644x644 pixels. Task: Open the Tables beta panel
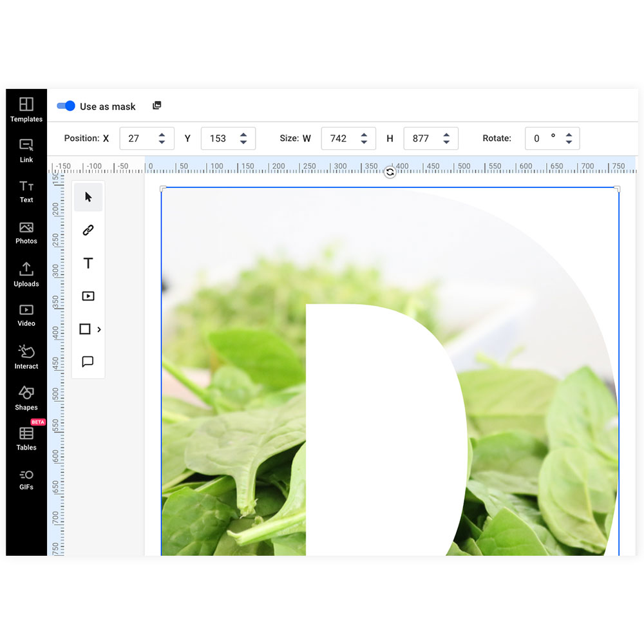(x=26, y=437)
